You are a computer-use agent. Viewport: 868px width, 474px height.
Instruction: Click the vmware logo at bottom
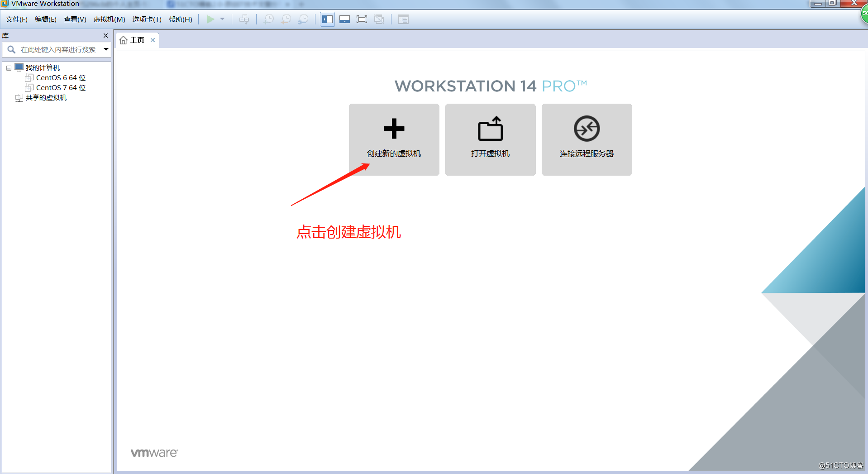coord(154,453)
